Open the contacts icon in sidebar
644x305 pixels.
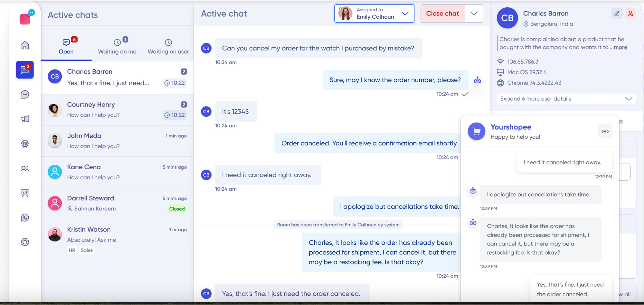[x=25, y=168]
